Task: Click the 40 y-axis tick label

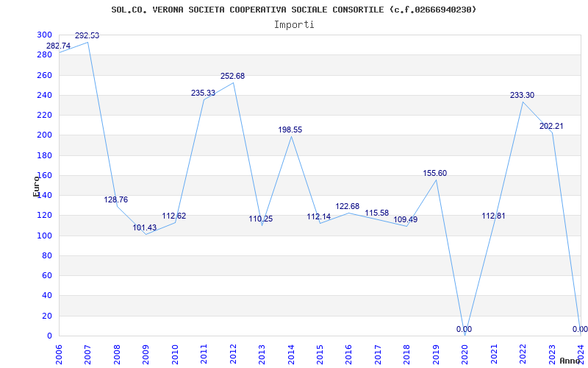Action: click(x=47, y=296)
